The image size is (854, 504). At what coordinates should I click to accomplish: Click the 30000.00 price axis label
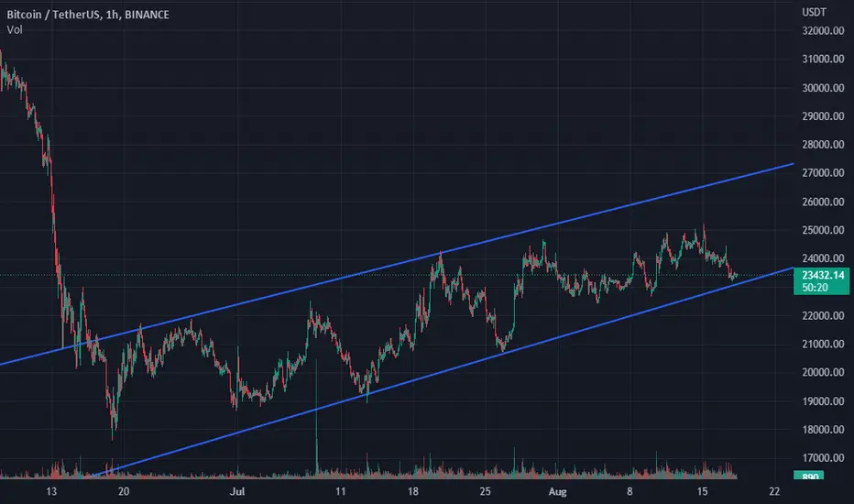[x=823, y=88]
